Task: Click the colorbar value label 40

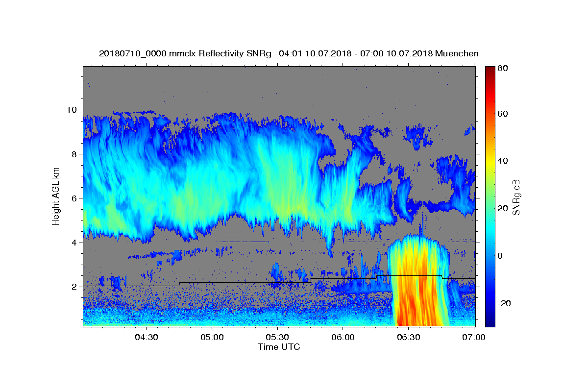Action: pos(502,161)
